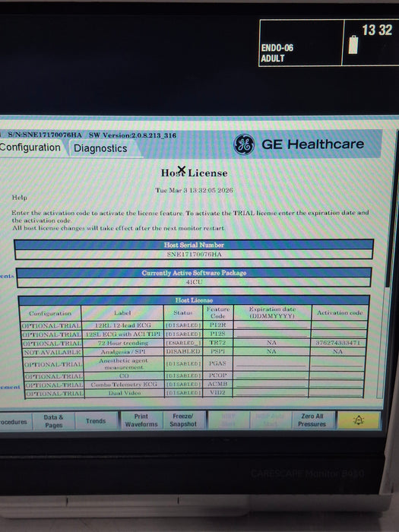Screen dimensions: 399x532
Task: Select the 'Host License' page heading
Action: [194, 173]
